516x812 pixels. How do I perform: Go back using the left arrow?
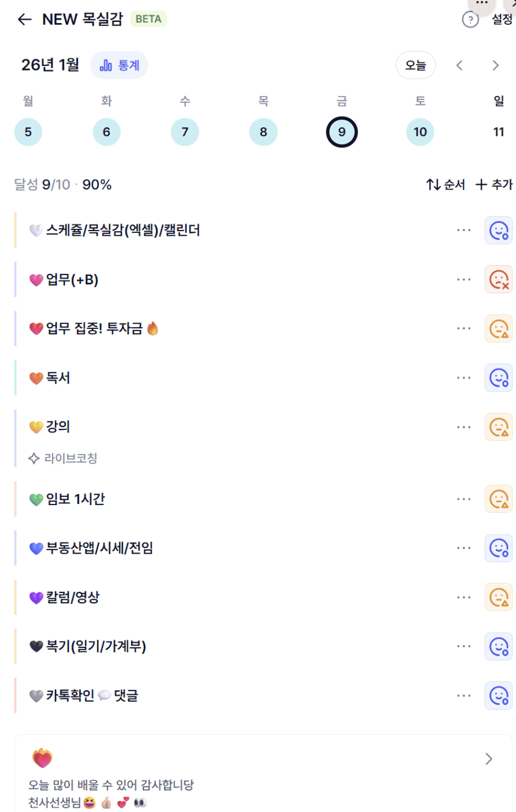point(24,20)
